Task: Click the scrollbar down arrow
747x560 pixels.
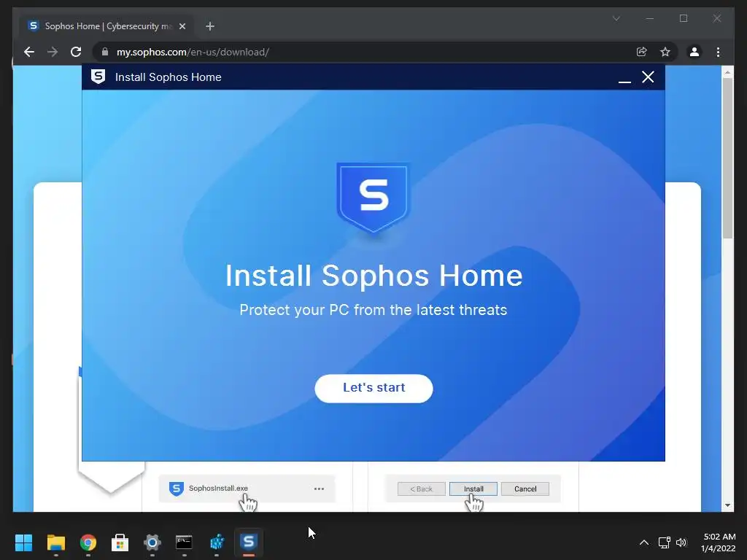Action: click(x=727, y=505)
